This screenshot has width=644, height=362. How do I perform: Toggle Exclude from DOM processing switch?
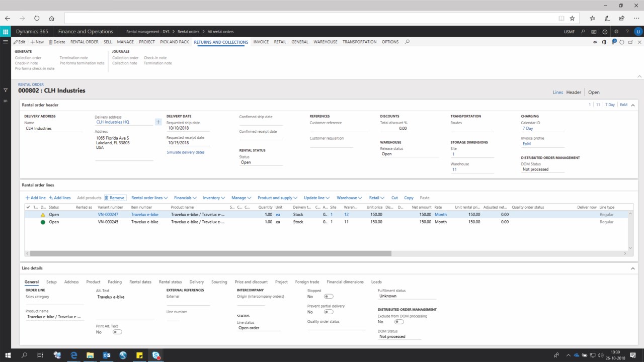tap(399, 322)
